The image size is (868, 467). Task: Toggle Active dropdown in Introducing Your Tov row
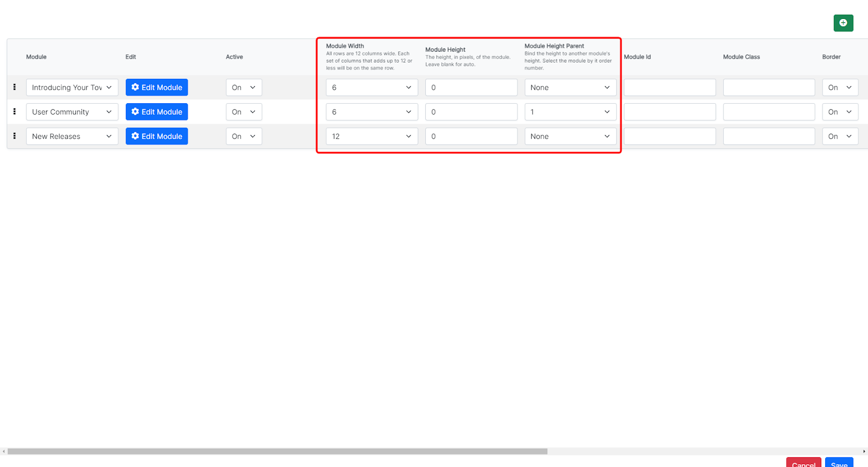pos(244,87)
